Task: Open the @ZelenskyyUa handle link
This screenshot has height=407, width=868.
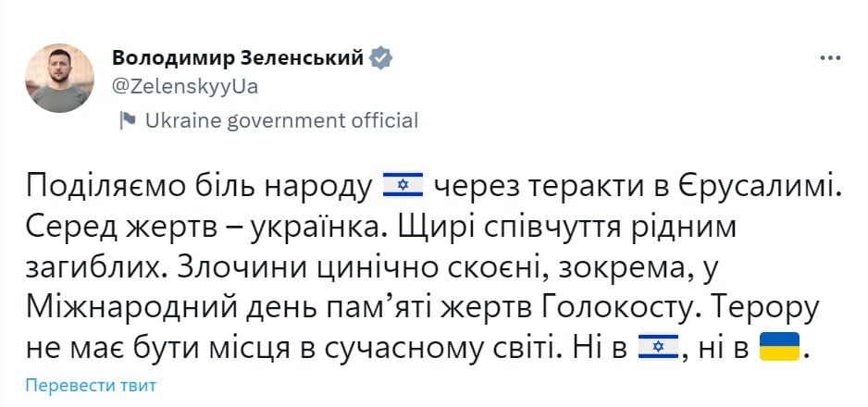Action: tap(184, 86)
